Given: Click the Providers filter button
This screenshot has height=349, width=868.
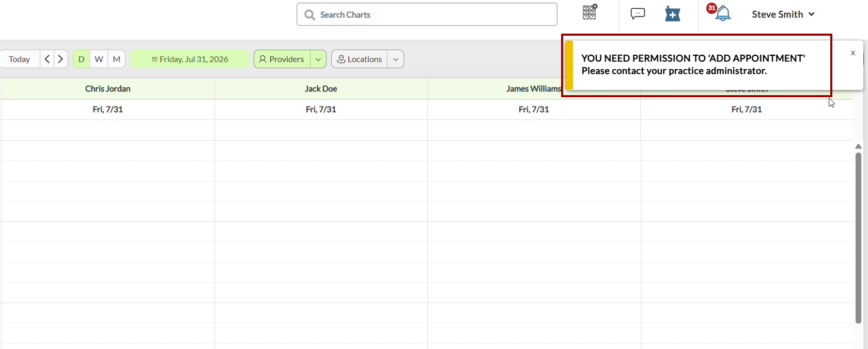Looking at the screenshot, I should [282, 59].
